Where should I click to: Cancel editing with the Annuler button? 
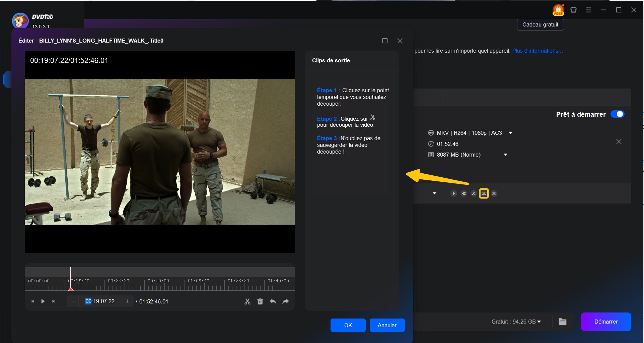[387, 325]
